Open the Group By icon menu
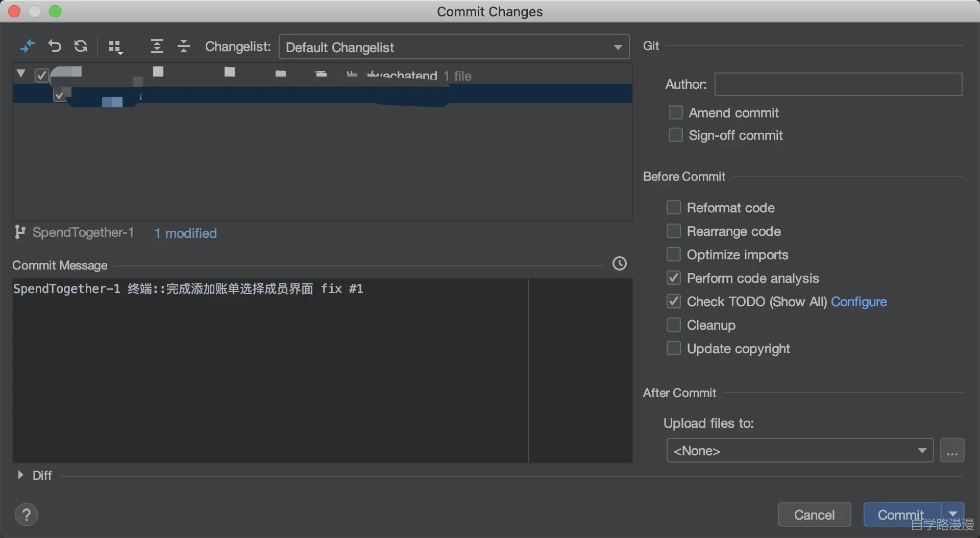Image resolution: width=980 pixels, height=538 pixels. tap(115, 47)
